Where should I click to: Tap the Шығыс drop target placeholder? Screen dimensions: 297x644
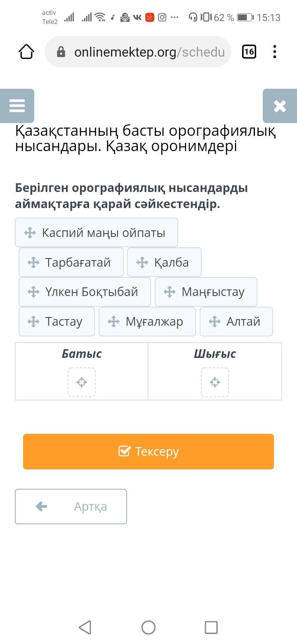click(x=215, y=382)
